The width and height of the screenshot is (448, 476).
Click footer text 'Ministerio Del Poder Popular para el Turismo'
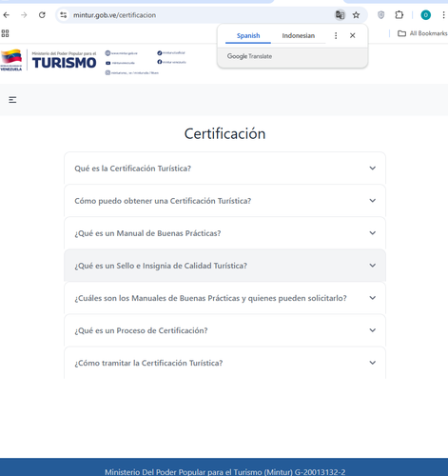coord(199,472)
